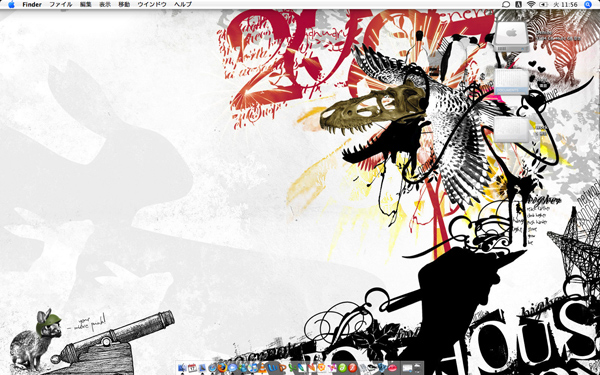Select the bottom silver desktop icon
Image resolution: width=600 pixels, height=375 pixels.
tap(511, 130)
